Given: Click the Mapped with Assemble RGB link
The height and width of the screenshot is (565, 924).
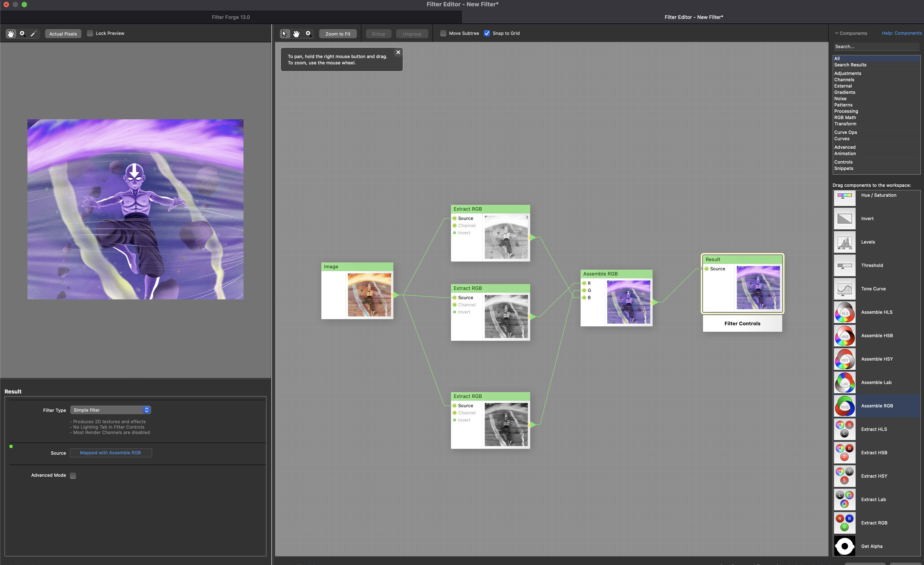Looking at the screenshot, I should pyautogui.click(x=110, y=453).
